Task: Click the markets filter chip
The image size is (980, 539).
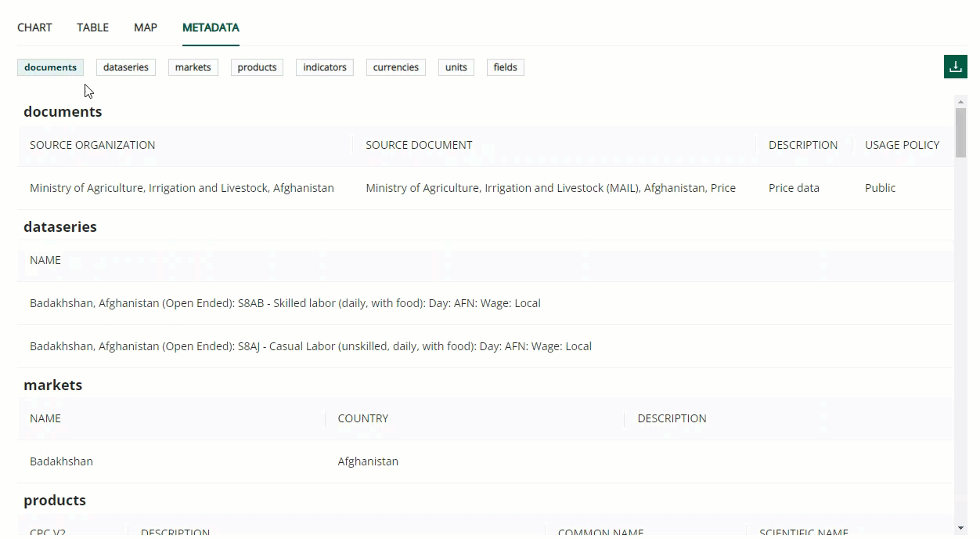Action: coord(193,67)
